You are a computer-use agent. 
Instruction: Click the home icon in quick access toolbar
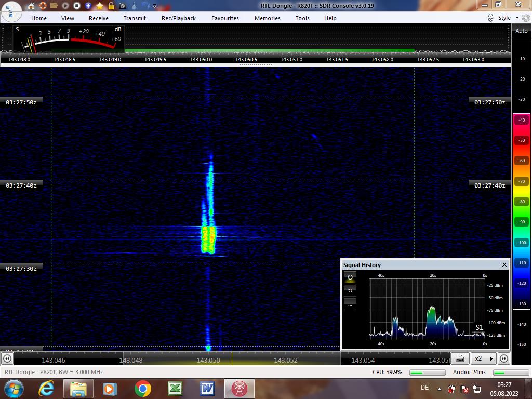31,6
